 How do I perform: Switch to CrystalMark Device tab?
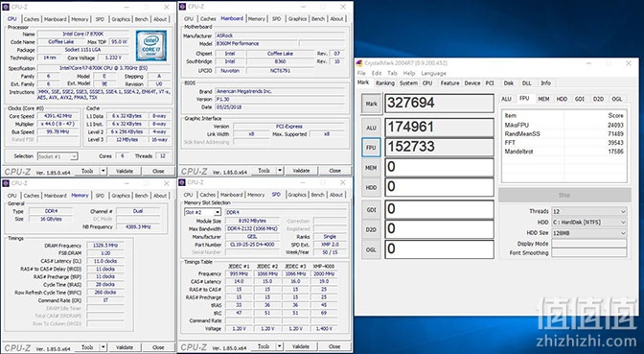click(x=472, y=83)
